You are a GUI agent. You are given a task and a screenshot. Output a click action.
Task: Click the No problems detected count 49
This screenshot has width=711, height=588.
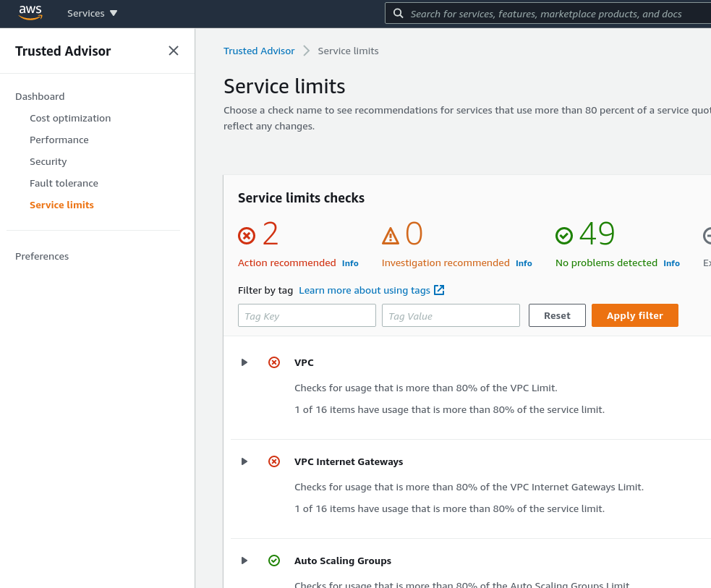[x=597, y=234]
